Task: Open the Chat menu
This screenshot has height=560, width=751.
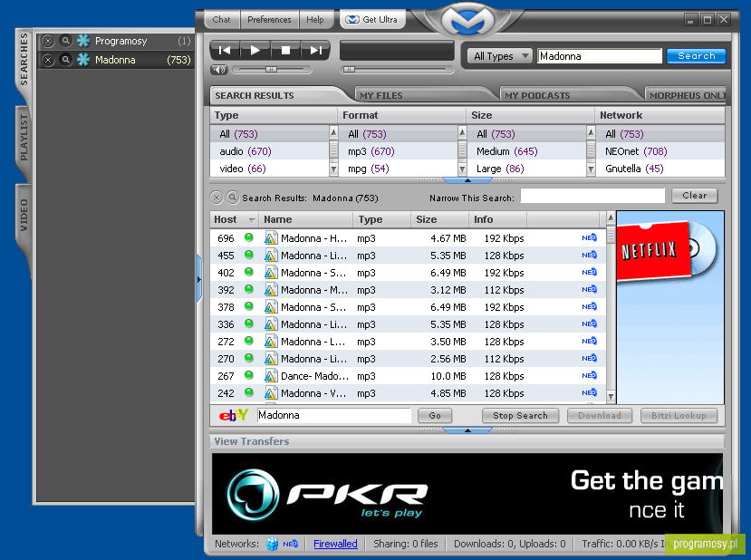Action: [221, 20]
